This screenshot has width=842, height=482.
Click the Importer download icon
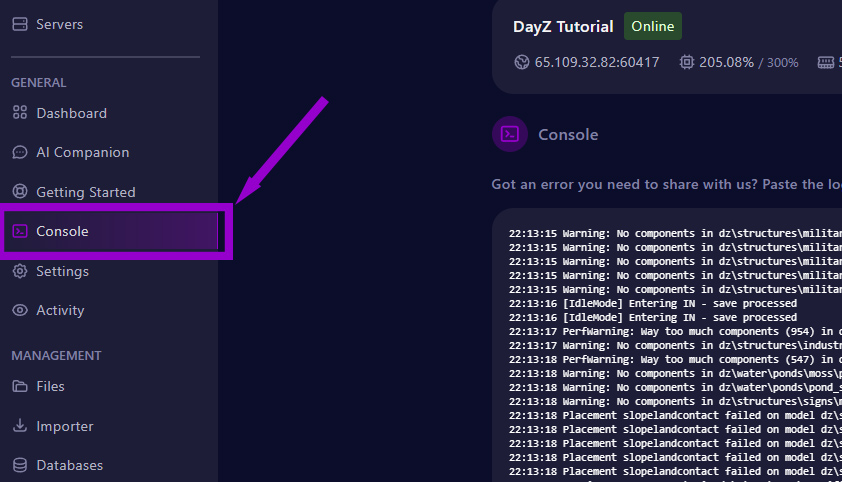point(20,426)
